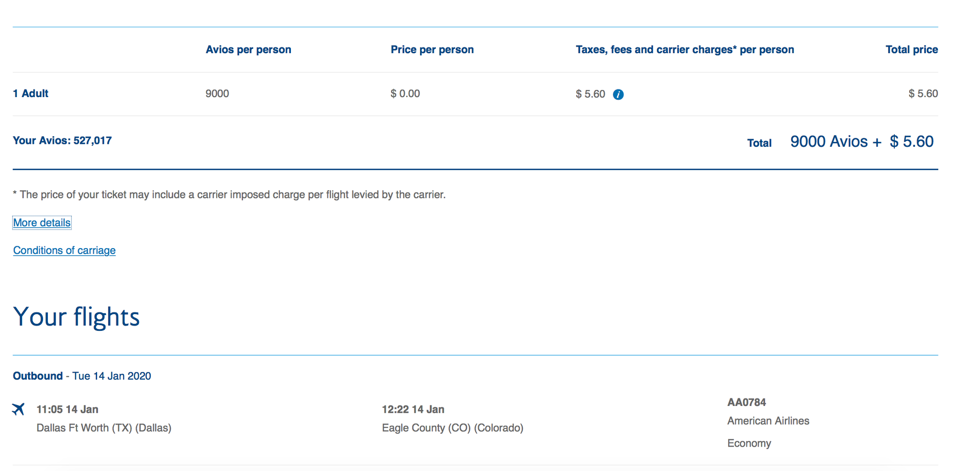Select the Outbound Tue 14 Jan 2020 label
This screenshot has height=471, width=980.
pos(81,376)
